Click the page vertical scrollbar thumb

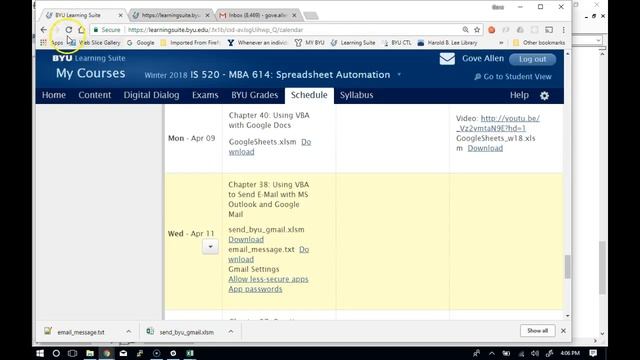tap(567, 267)
